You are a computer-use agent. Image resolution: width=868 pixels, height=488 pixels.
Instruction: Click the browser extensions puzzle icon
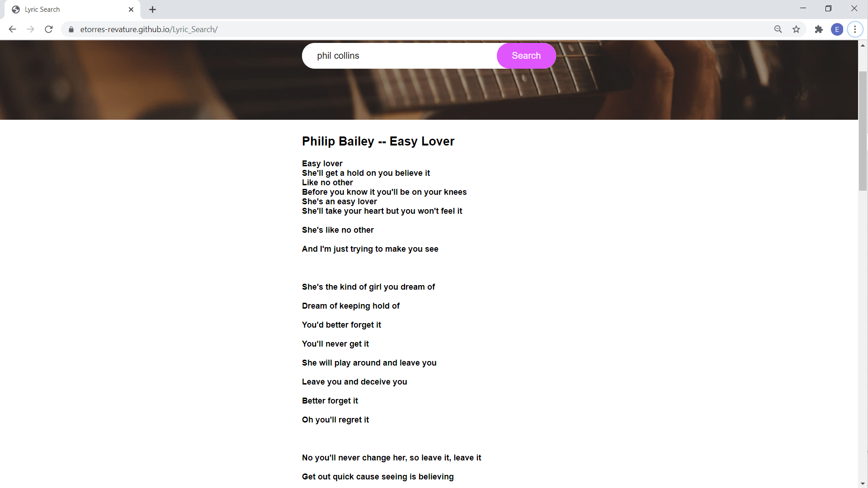click(819, 29)
